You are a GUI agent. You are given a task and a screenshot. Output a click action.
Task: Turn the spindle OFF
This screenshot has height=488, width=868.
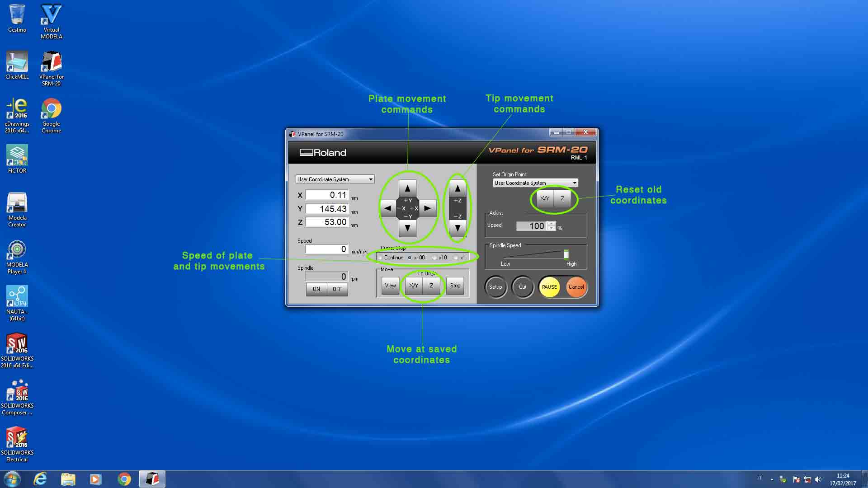tap(337, 289)
